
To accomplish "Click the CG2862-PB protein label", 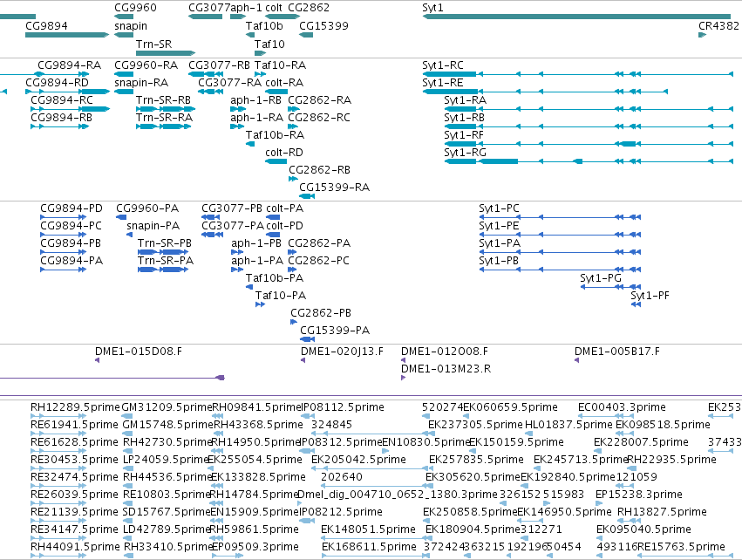I will [x=321, y=312].
